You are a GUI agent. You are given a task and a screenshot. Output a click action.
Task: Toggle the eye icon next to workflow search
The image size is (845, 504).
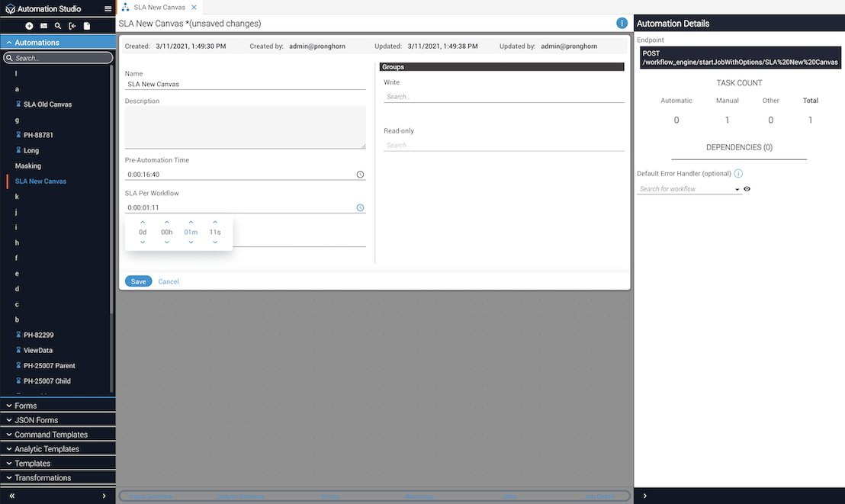(747, 189)
